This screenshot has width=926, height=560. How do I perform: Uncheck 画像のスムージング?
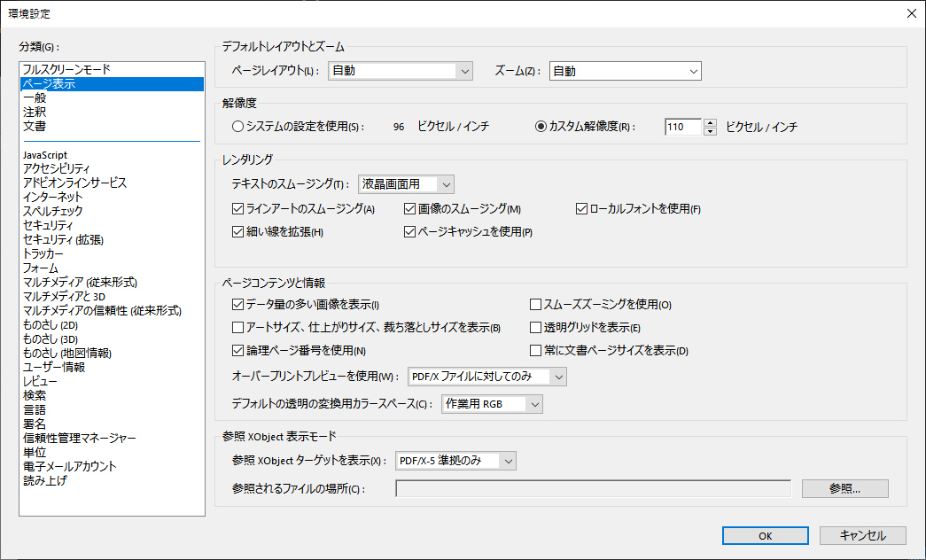[x=409, y=207]
